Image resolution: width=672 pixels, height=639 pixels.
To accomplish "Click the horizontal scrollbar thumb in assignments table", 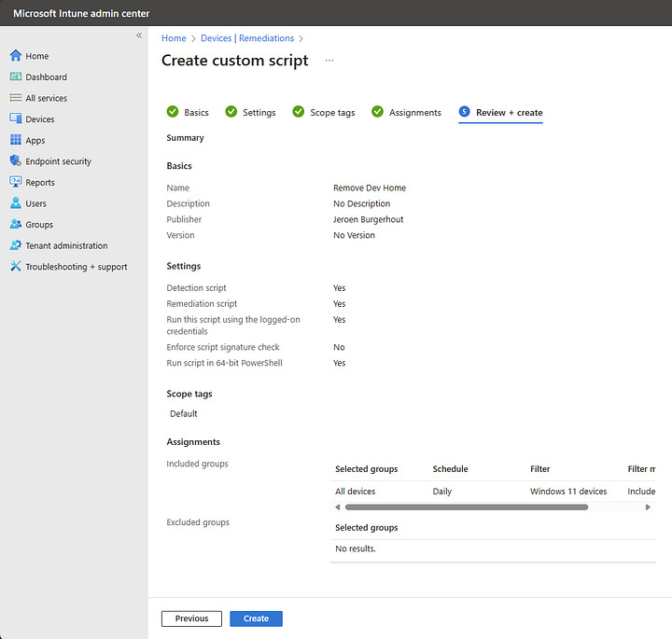I will pos(467,507).
